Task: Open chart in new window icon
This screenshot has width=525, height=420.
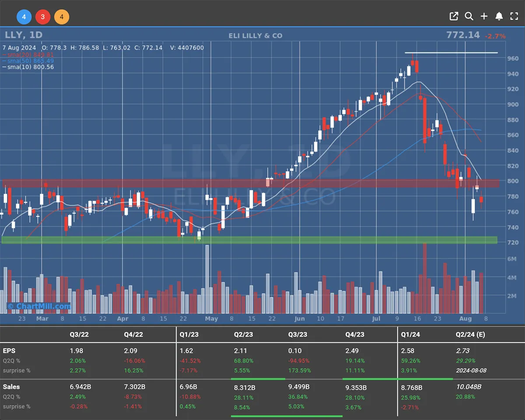Action: pyautogui.click(x=454, y=17)
